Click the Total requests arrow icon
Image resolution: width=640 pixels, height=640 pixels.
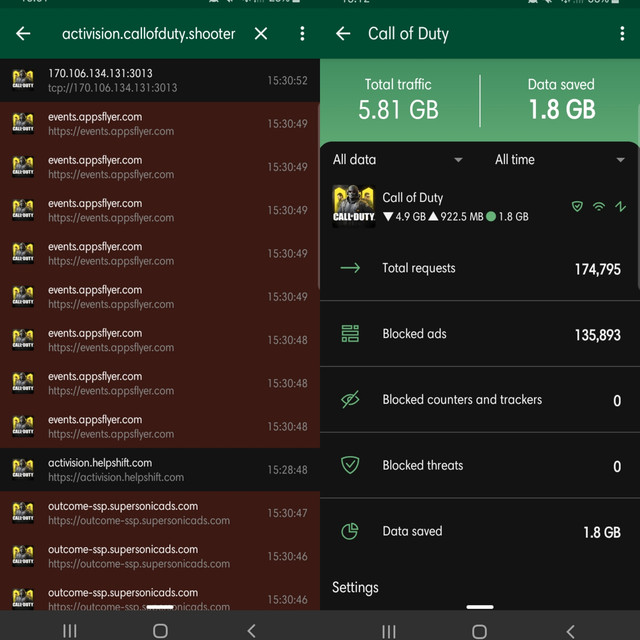(x=350, y=268)
